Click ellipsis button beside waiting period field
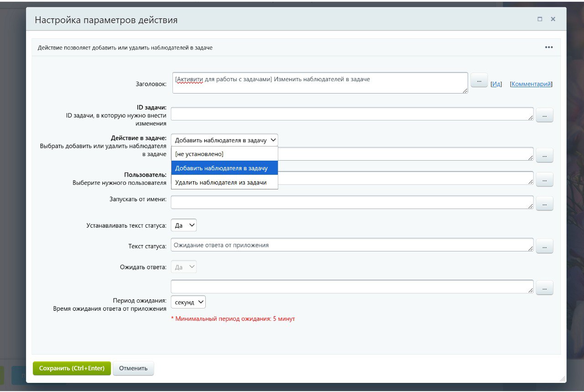This screenshot has height=392, width=584. tap(544, 288)
